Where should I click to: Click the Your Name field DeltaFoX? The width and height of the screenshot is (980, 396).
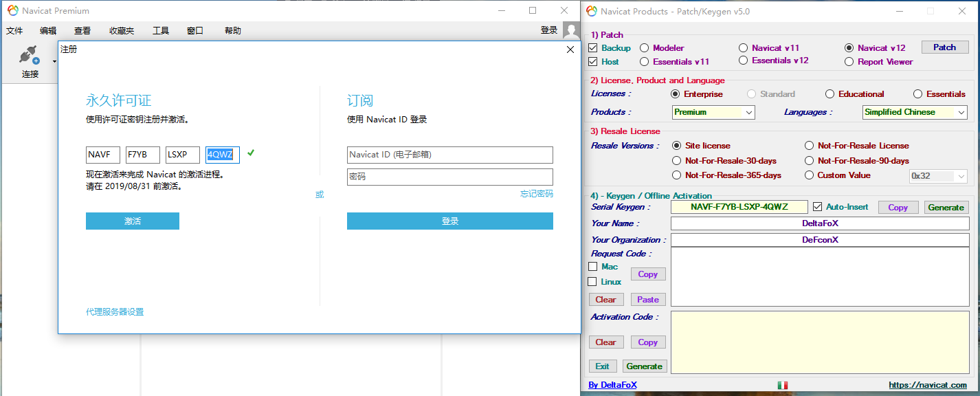pyautogui.click(x=820, y=223)
